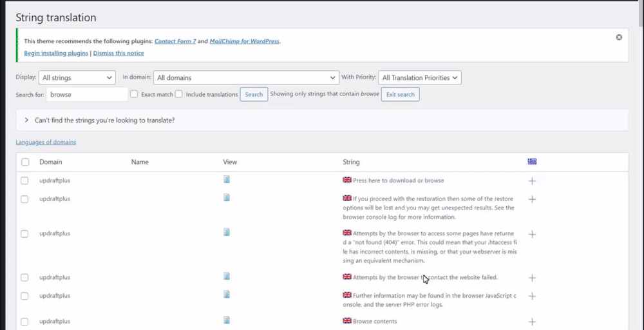Image resolution: width=644 pixels, height=330 pixels.
Task: Check the select-all checkbox in table header
Action: tap(25, 162)
